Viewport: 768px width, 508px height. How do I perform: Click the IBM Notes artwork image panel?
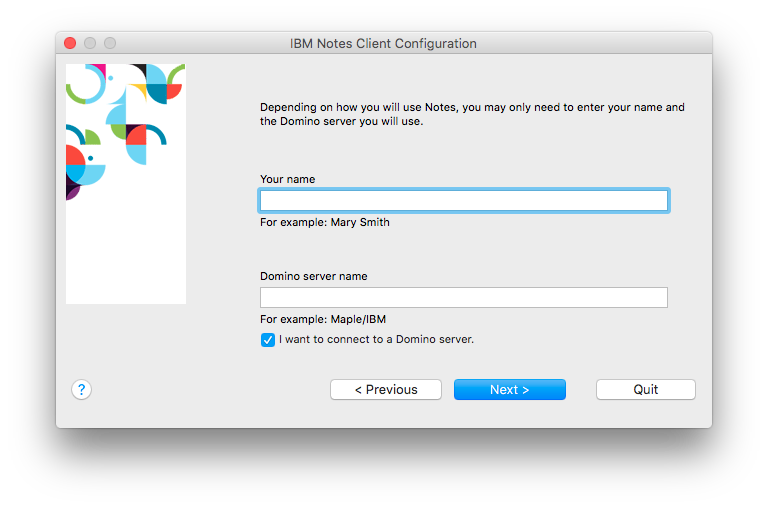[x=126, y=184]
